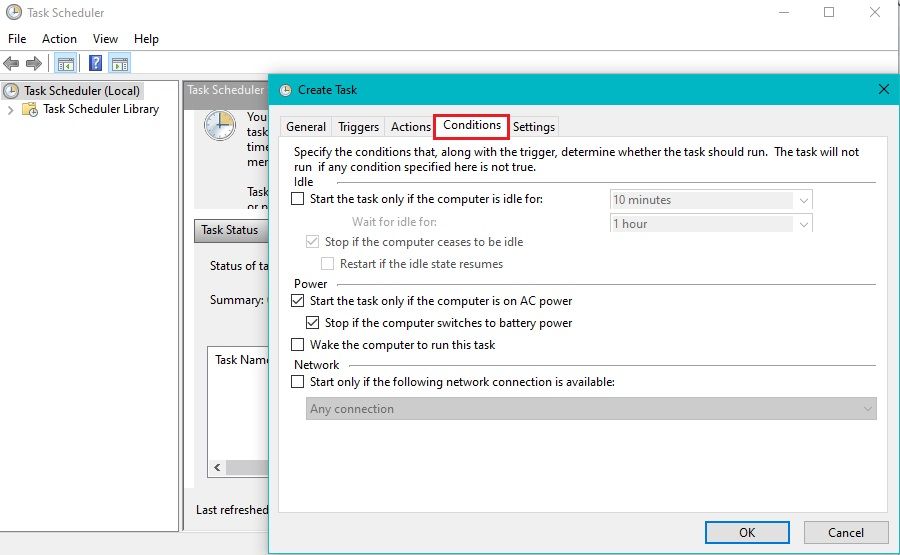The image size is (900, 555).
Task: Click the blue Help question mark icon
Action: pos(95,64)
